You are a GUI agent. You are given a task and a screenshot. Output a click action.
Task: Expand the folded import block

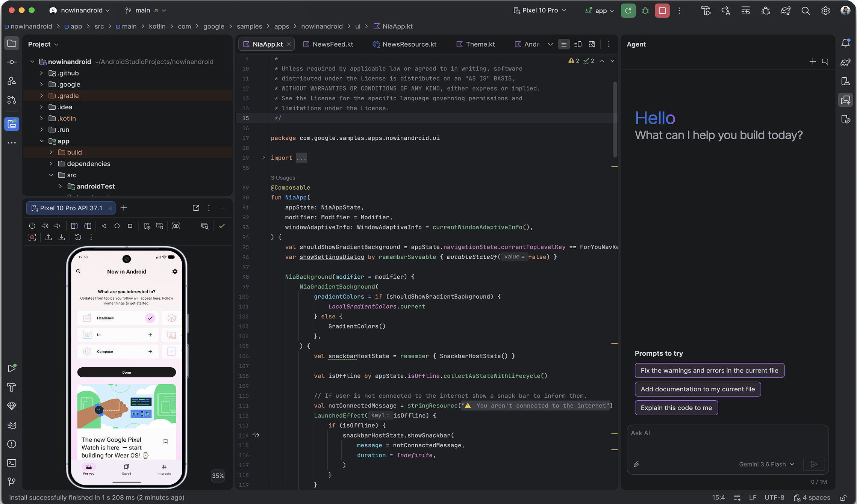pyautogui.click(x=263, y=158)
